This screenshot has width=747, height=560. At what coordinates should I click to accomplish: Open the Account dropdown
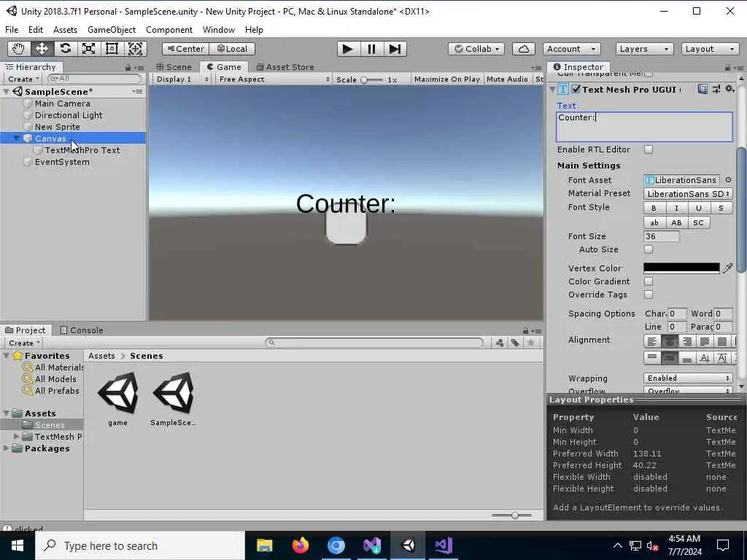point(571,49)
